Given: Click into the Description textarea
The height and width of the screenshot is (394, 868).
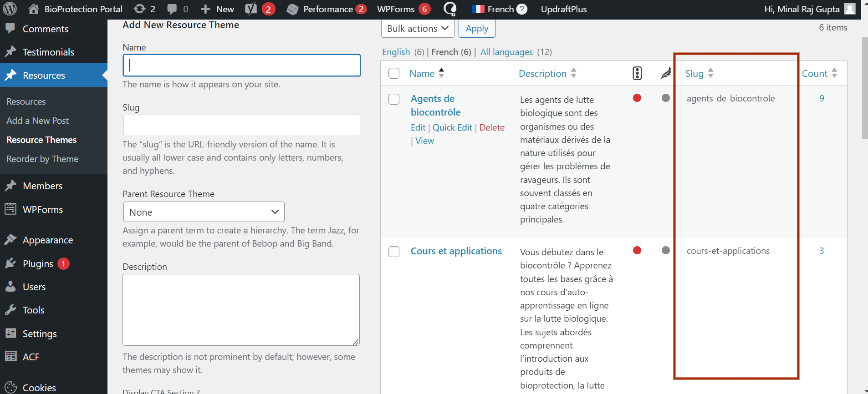Looking at the screenshot, I should click(x=241, y=310).
